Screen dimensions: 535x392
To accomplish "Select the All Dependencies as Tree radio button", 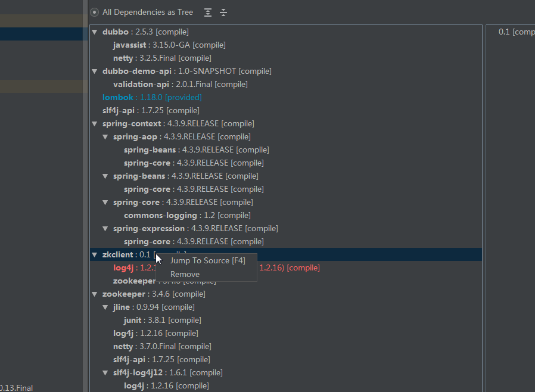I will [95, 13].
